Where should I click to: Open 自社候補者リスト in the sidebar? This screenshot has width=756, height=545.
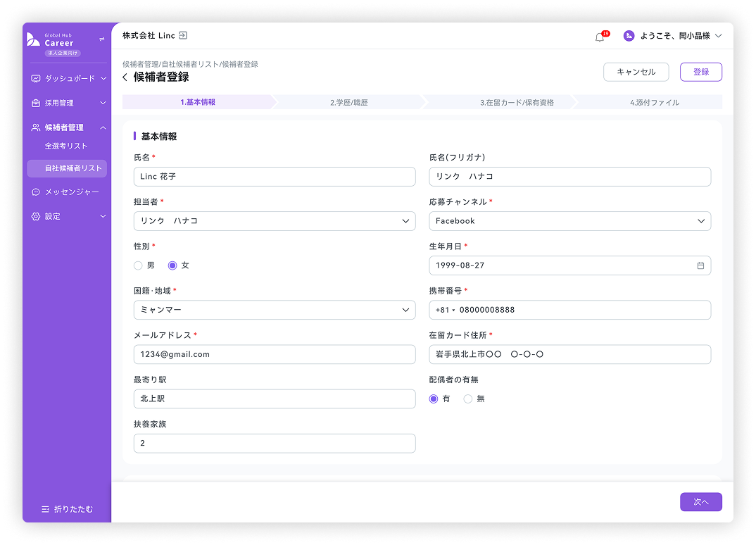pos(67,168)
